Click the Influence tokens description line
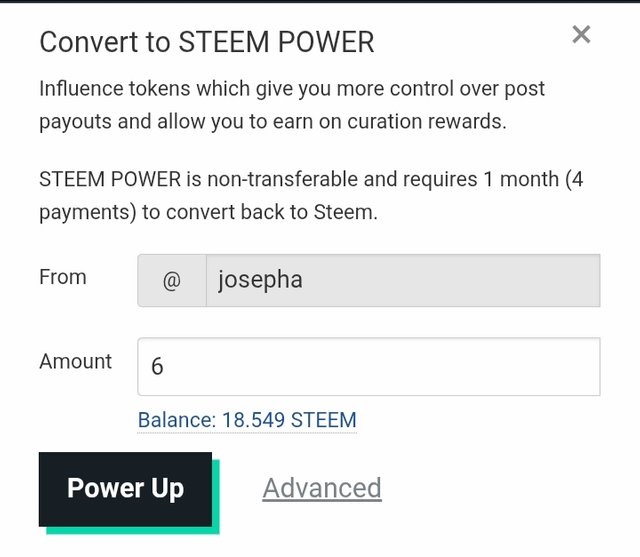This screenshot has width=640, height=557. click(x=292, y=89)
